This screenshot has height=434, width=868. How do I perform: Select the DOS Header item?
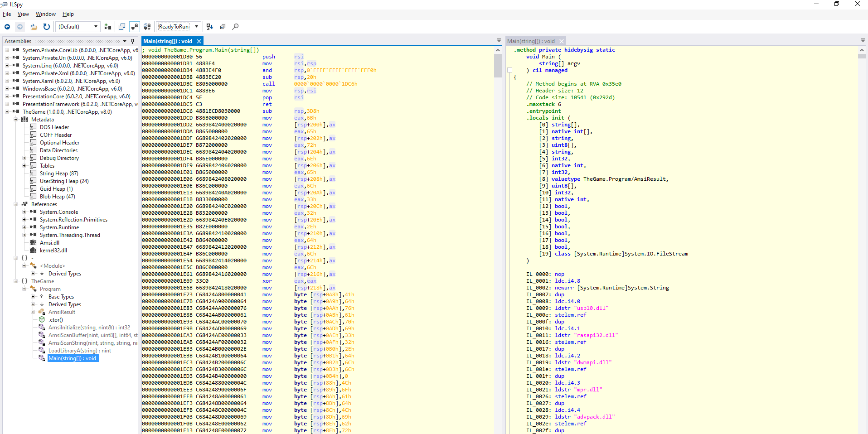tap(54, 127)
